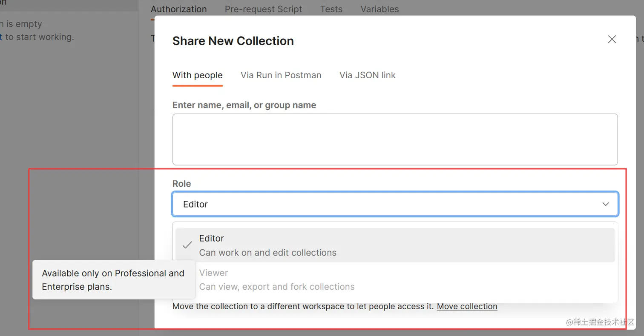Viewport: 644px width, 336px height.
Task: Open the Via JSON link tab
Action: point(367,75)
